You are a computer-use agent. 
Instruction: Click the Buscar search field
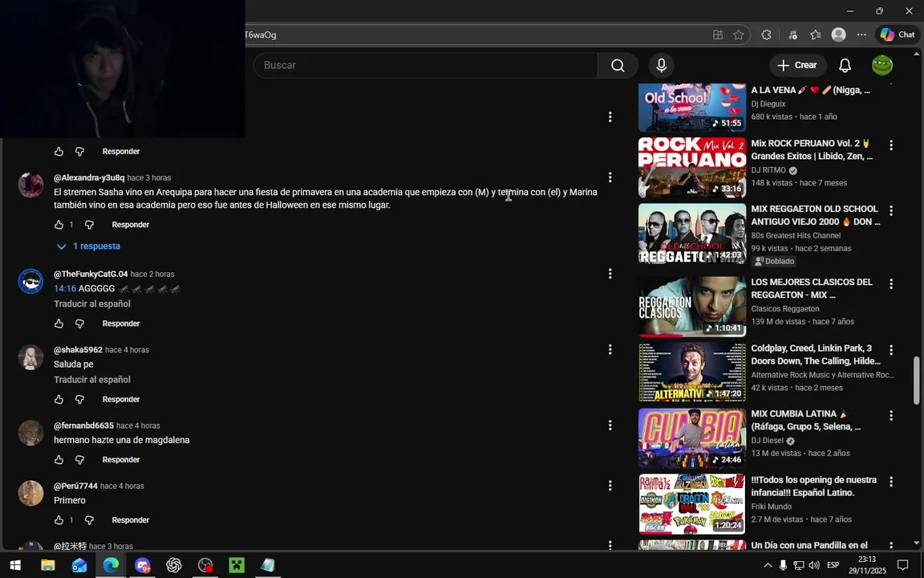click(425, 66)
